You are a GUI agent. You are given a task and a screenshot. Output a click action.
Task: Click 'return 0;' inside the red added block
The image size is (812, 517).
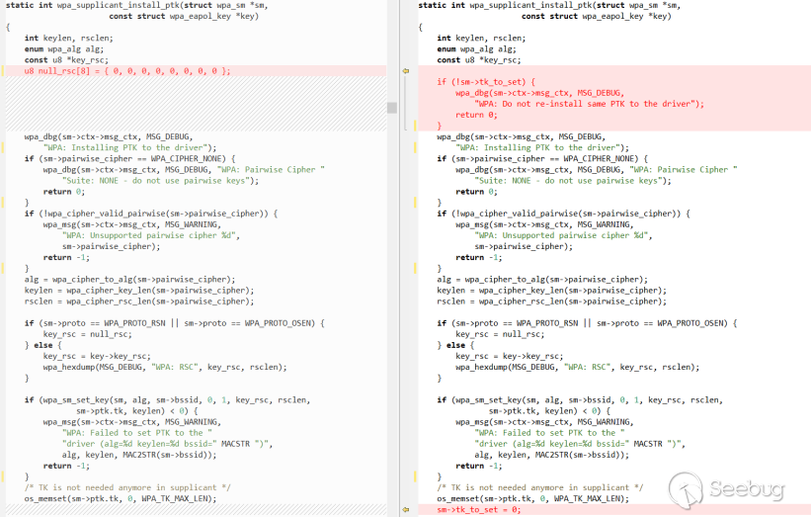tap(476, 115)
